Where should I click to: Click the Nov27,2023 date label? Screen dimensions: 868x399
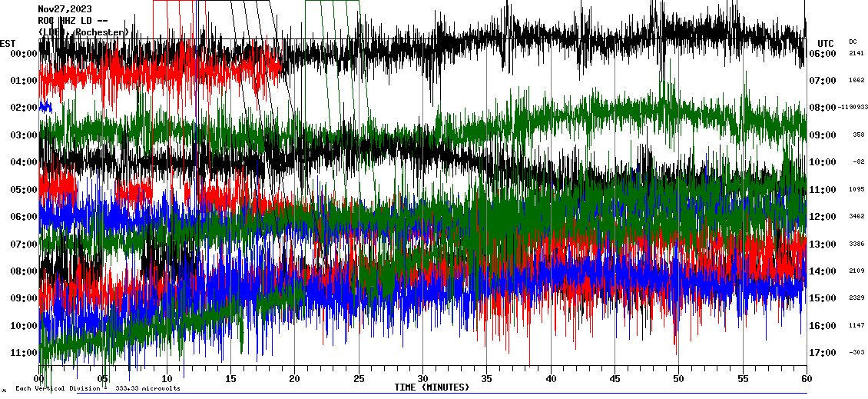(x=65, y=9)
